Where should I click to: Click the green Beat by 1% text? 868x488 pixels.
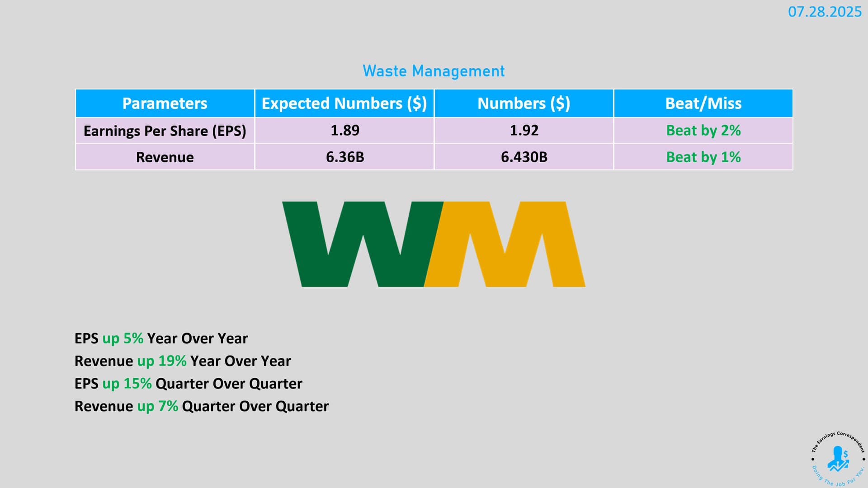coord(703,157)
